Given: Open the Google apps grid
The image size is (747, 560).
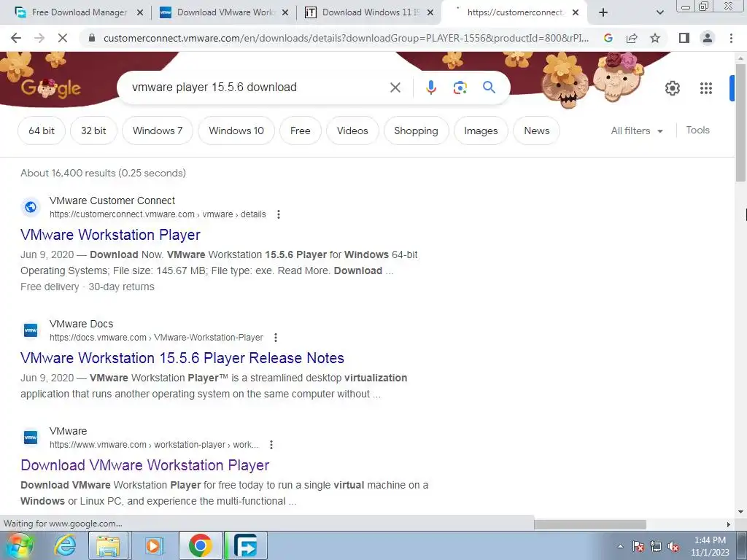Looking at the screenshot, I should 705,88.
